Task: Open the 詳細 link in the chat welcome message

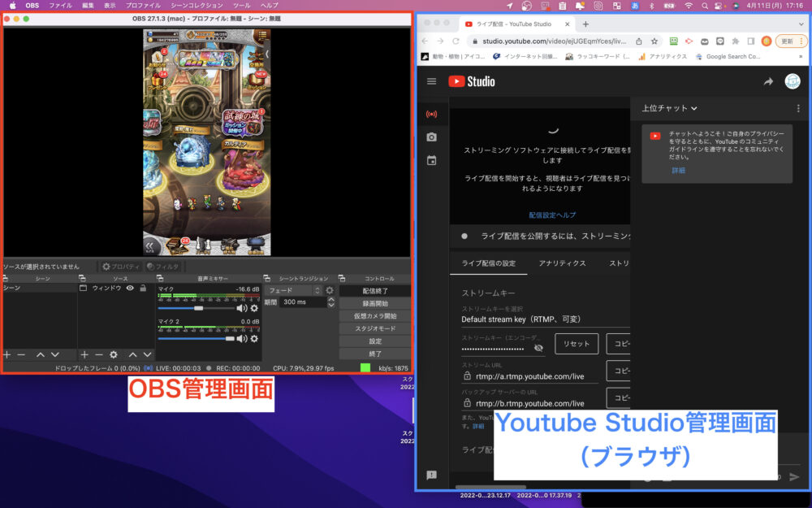Action: click(x=678, y=170)
